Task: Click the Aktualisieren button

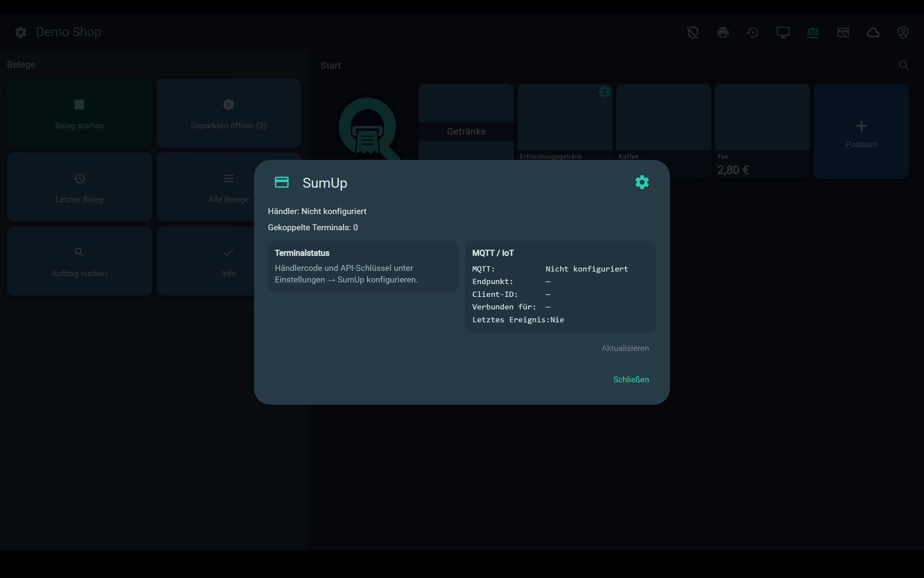Action: point(625,348)
